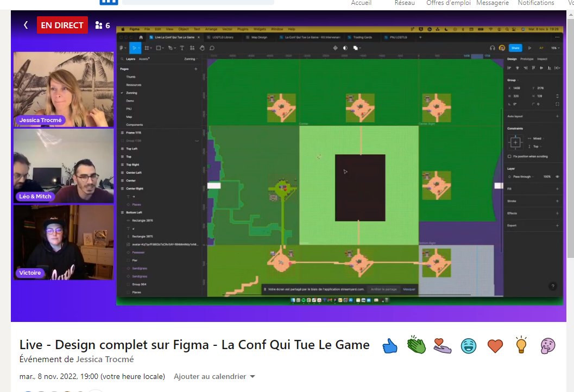
Task: Select the Rectangle 3876 layer
Action: (142, 220)
